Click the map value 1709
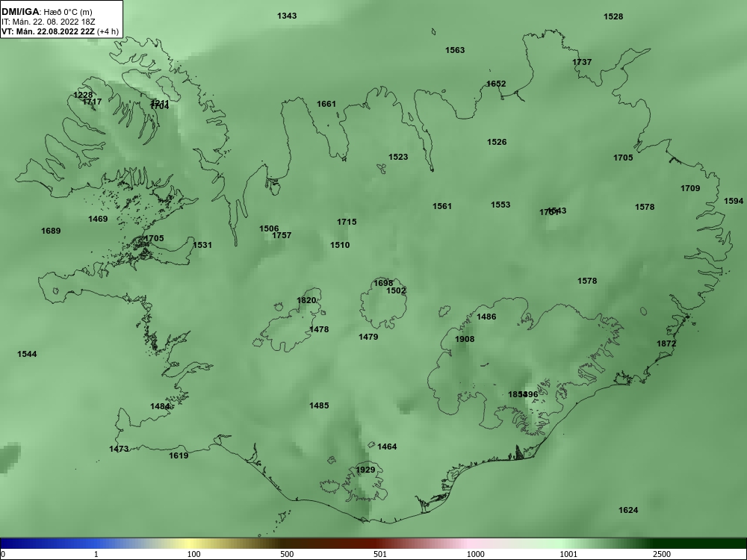This screenshot has height=560, width=747. (690, 189)
